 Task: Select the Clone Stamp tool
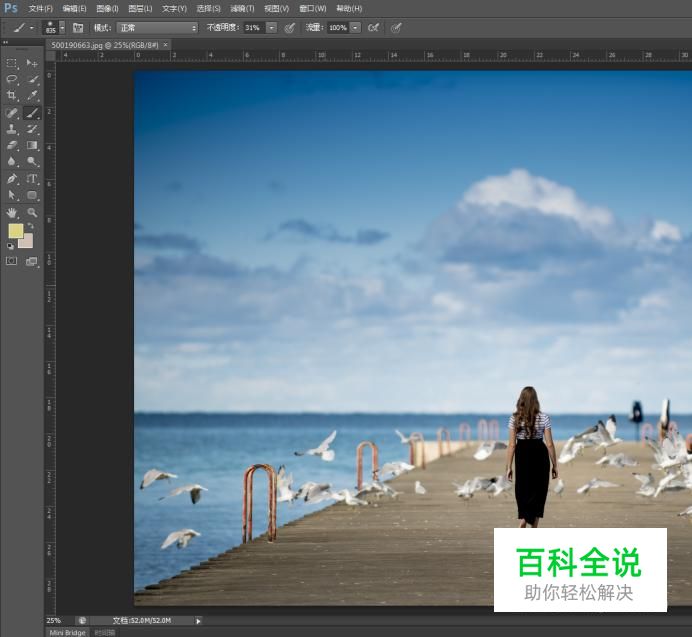click(x=12, y=129)
